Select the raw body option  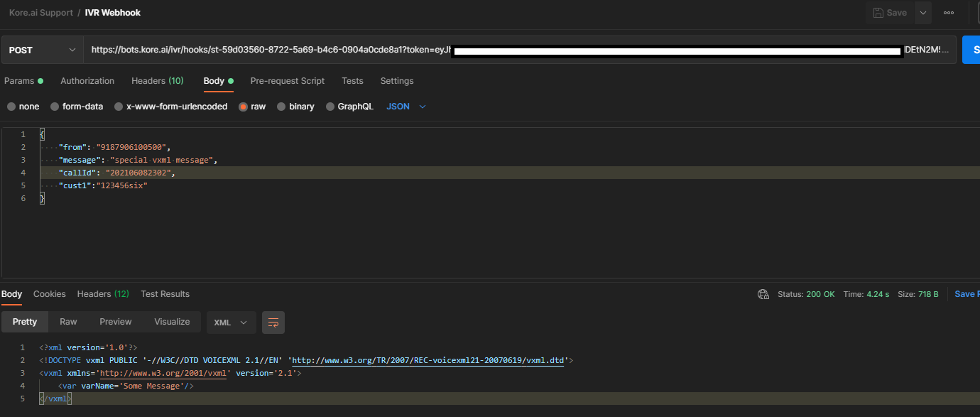[252, 107]
